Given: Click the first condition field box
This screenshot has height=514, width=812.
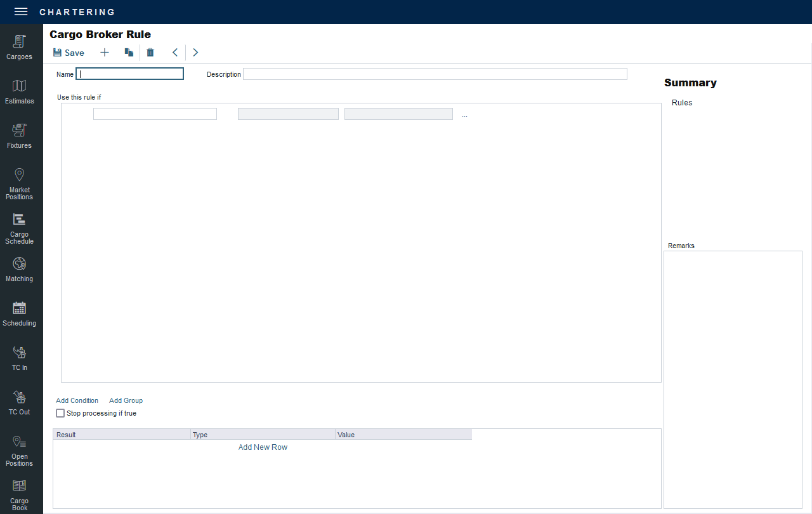Looking at the screenshot, I should pyautogui.click(x=155, y=114).
